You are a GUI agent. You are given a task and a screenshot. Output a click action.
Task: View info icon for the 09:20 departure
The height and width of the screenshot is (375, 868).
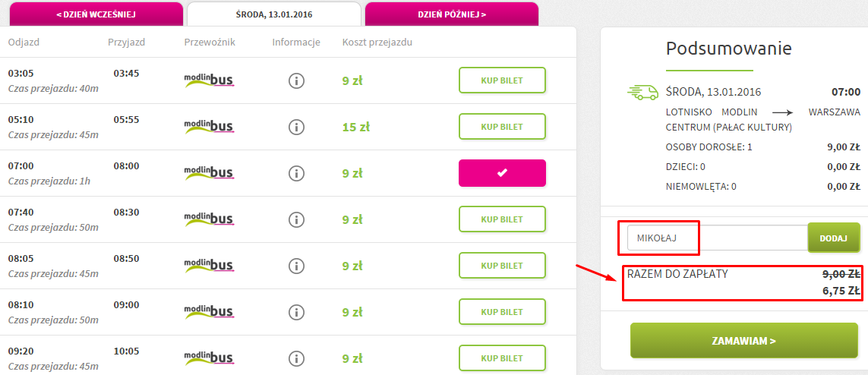[x=297, y=358]
